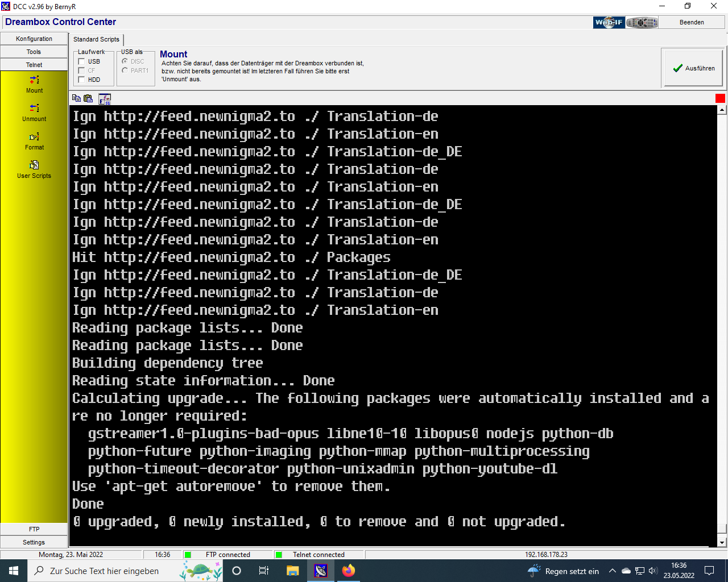
Task: Enable the HDD drive checkbox
Action: click(82, 80)
